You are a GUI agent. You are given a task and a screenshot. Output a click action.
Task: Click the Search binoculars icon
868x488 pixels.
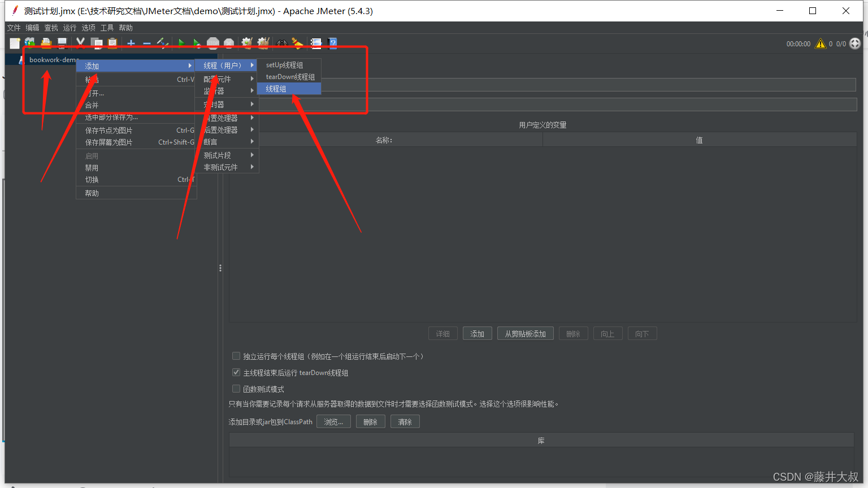click(x=281, y=43)
